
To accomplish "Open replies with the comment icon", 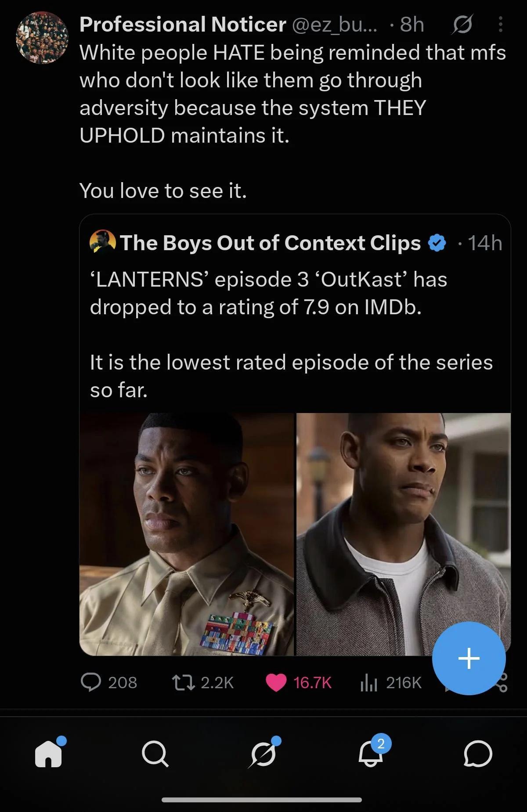I will click(x=91, y=683).
